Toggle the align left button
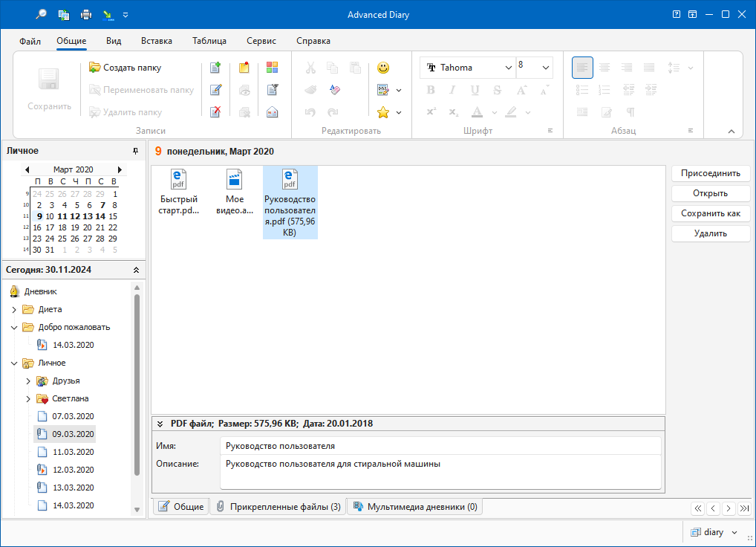 click(x=582, y=68)
